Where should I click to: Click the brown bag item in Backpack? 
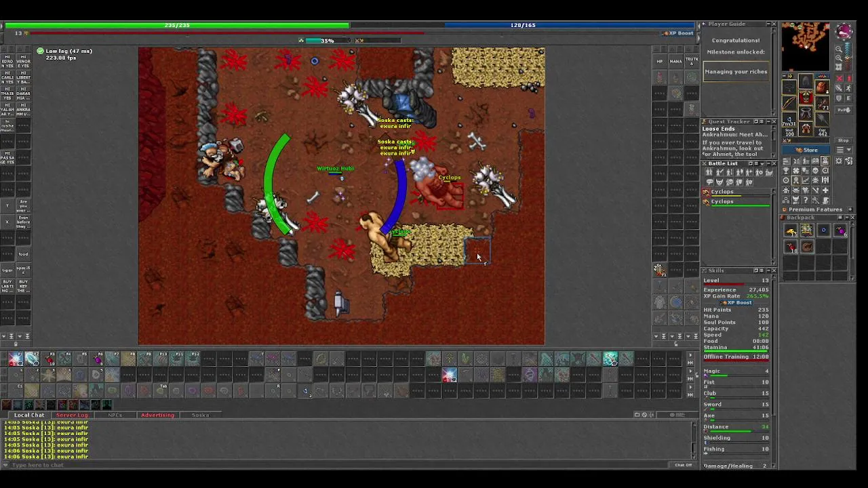pos(808,246)
